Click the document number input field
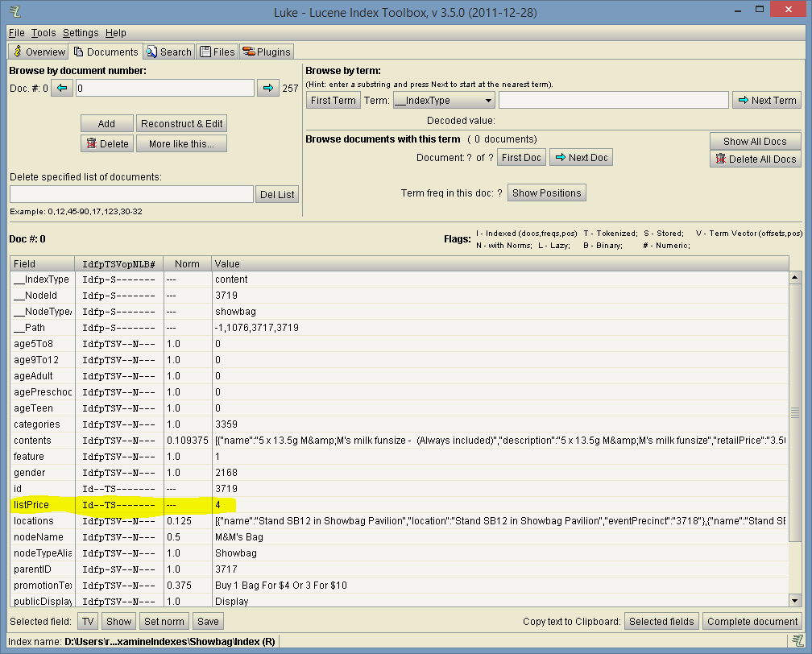Image resolution: width=812 pixels, height=654 pixels. click(165, 88)
